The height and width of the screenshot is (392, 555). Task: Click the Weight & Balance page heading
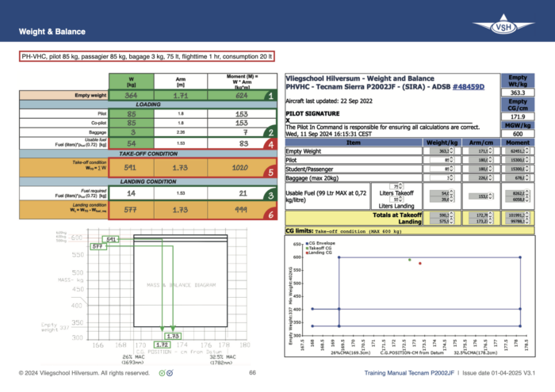(52, 32)
